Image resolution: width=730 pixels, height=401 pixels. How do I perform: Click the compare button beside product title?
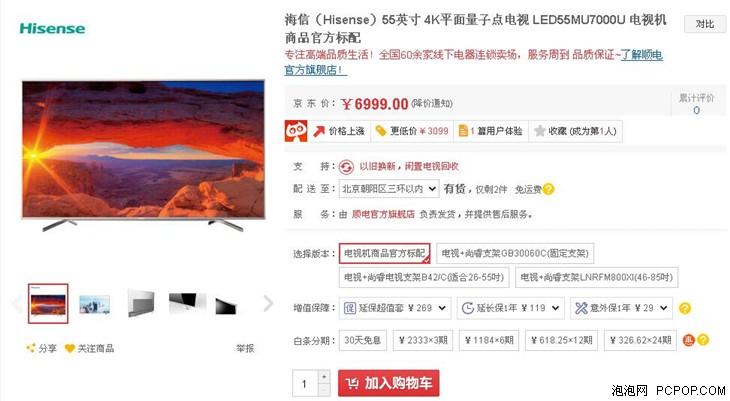click(704, 24)
